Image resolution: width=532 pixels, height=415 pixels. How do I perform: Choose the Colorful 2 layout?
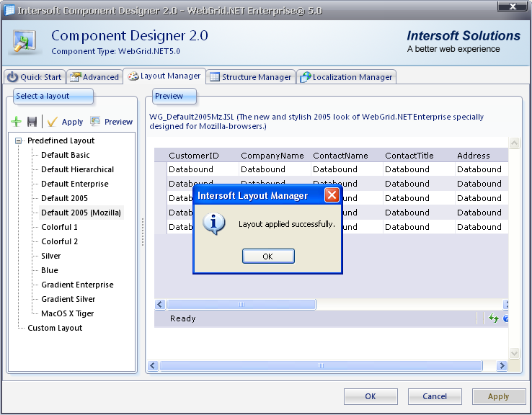59,241
